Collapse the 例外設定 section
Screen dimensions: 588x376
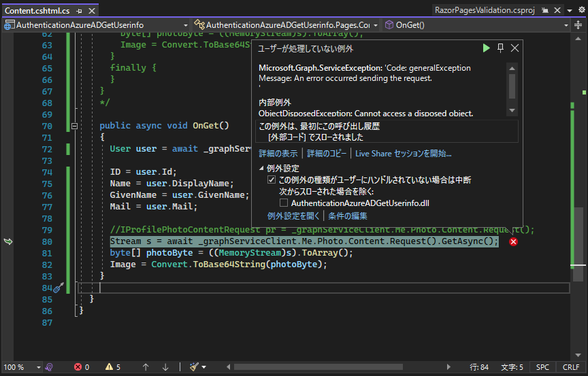point(262,169)
